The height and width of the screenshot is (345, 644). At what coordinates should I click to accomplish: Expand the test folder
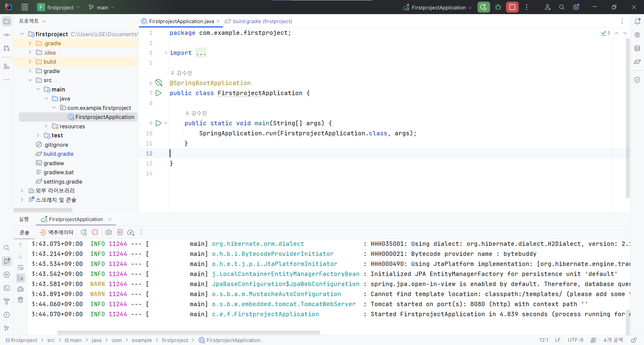[38, 135]
